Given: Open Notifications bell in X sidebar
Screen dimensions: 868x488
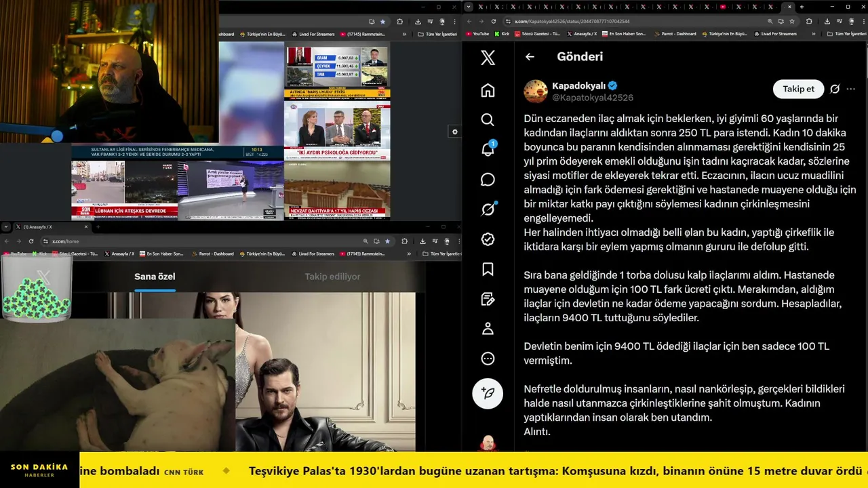Looking at the screenshot, I should (x=488, y=149).
